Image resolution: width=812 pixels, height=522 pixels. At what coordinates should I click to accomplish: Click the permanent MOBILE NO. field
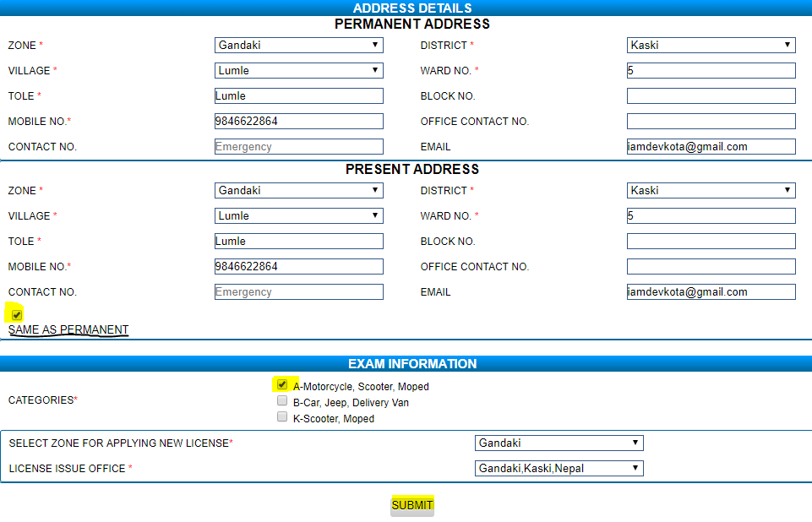click(297, 121)
